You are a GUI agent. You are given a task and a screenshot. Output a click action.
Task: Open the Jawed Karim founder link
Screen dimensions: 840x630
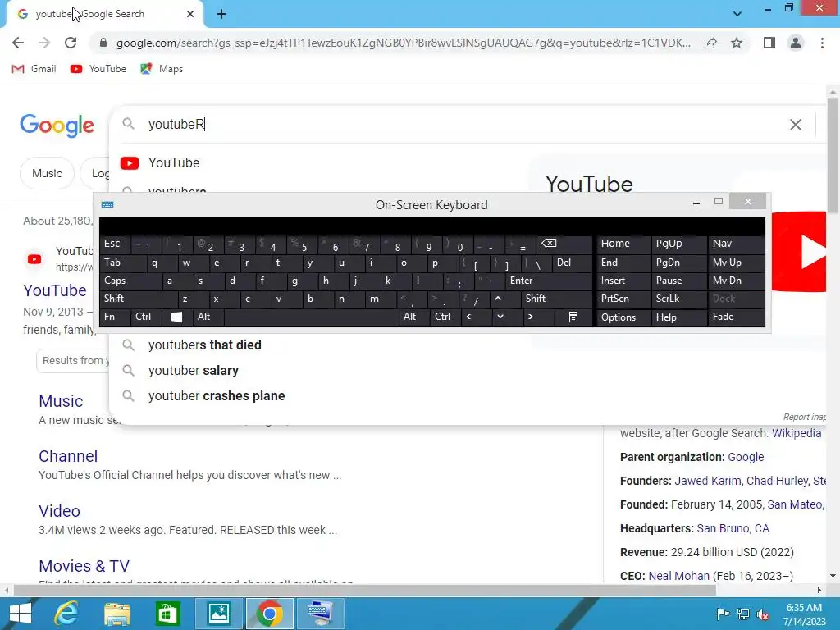pyautogui.click(x=708, y=481)
